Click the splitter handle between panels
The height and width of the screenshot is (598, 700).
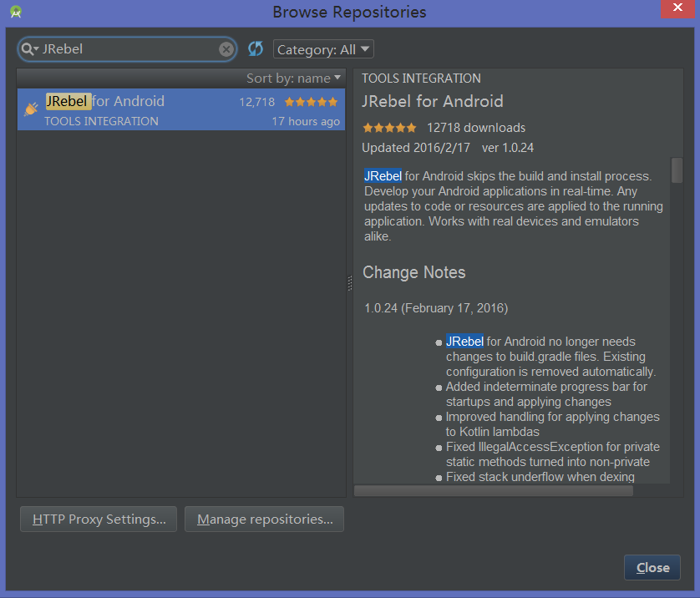(x=349, y=283)
